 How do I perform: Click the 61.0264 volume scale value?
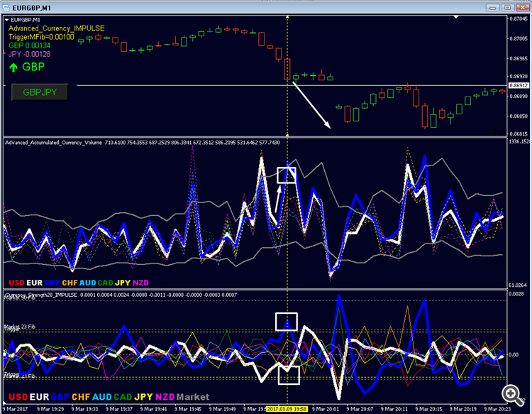(x=518, y=285)
